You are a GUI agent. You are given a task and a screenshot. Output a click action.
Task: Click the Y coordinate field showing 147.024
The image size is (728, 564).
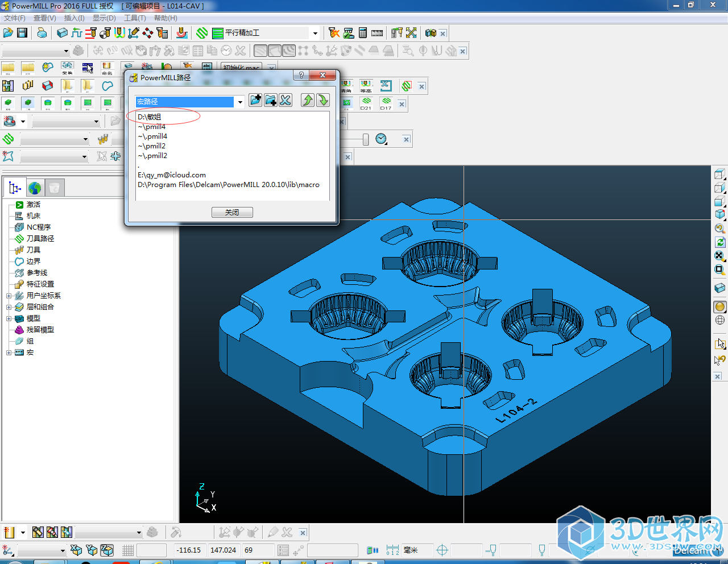(x=223, y=550)
